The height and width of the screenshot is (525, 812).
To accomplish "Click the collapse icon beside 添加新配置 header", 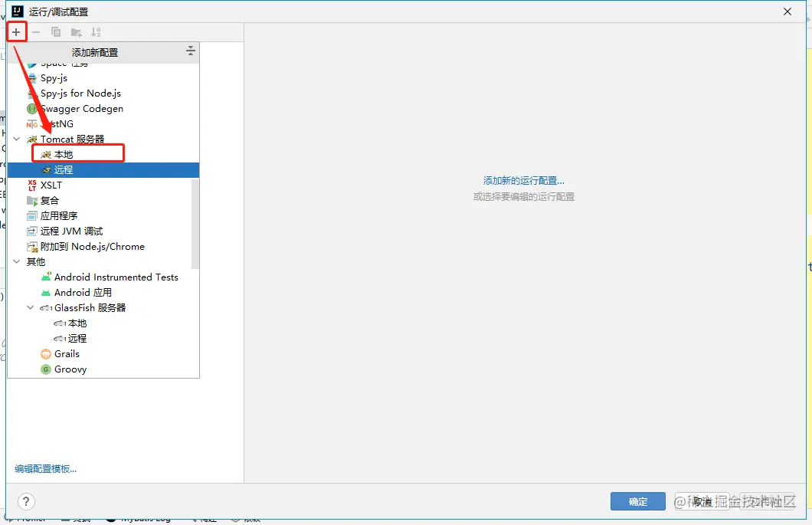I will [190, 51].
